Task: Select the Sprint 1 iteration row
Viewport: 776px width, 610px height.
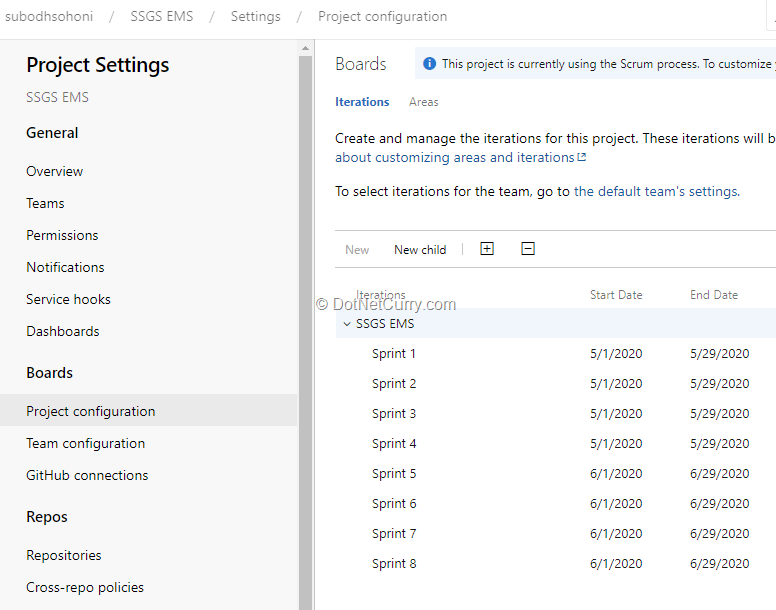Action: (x=556, y=354)
